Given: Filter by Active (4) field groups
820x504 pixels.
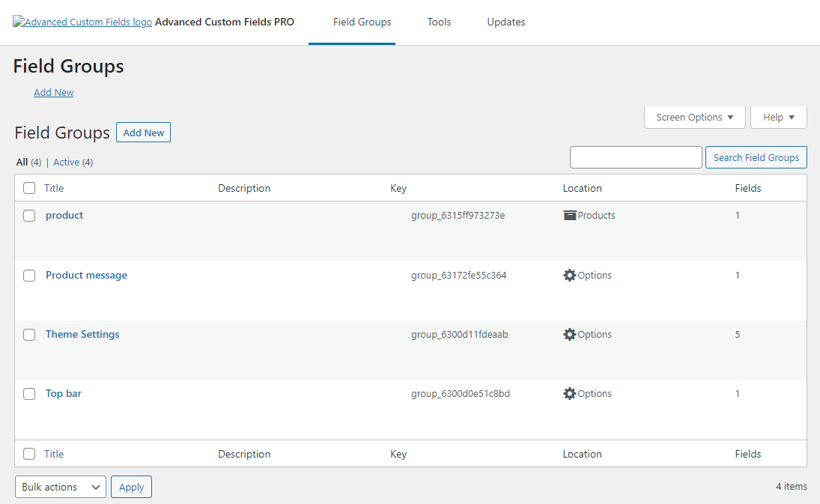Looking at the screenshot, I should tap(73, 162).
